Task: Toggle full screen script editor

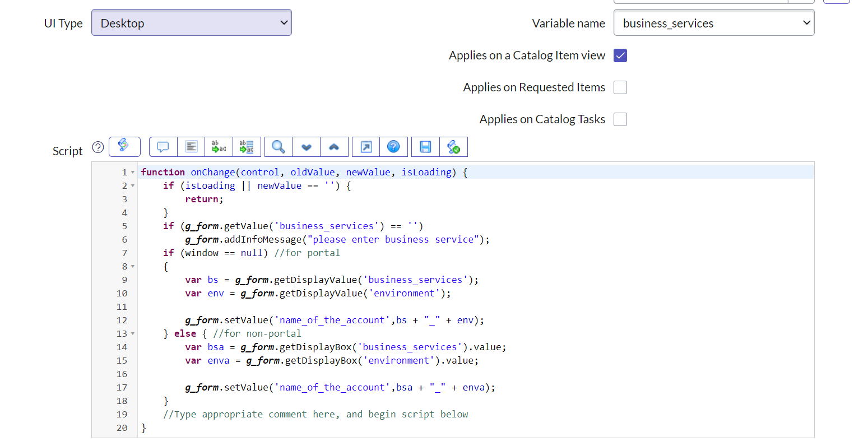Action: pos(366,147)
